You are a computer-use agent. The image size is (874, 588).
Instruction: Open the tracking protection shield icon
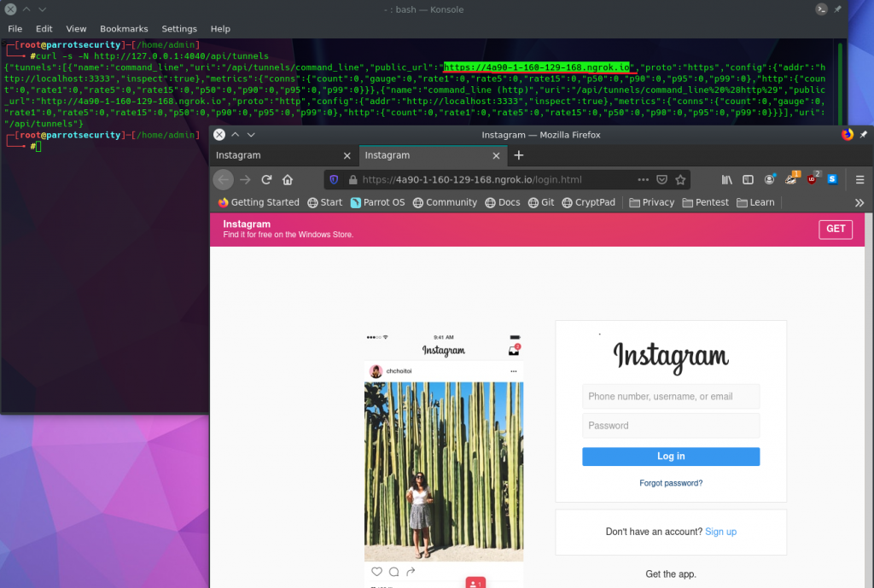coord(334,179)
